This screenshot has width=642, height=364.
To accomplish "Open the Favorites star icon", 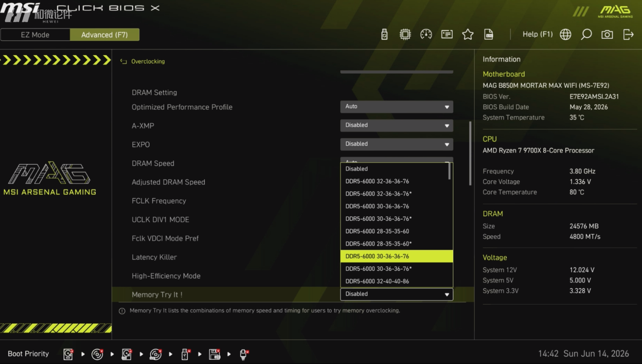I will point(468,34).
